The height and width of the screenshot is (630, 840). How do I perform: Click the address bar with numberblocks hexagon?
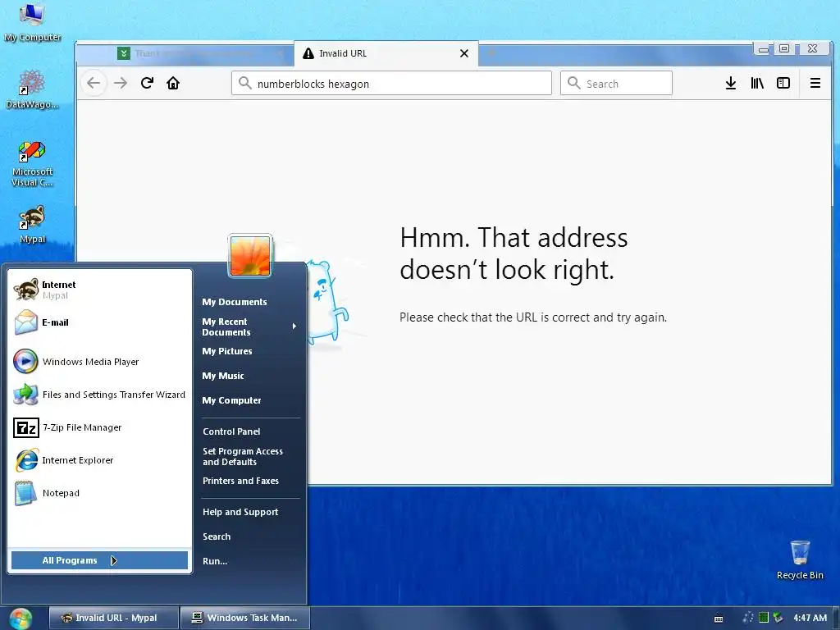pos(391,84)
